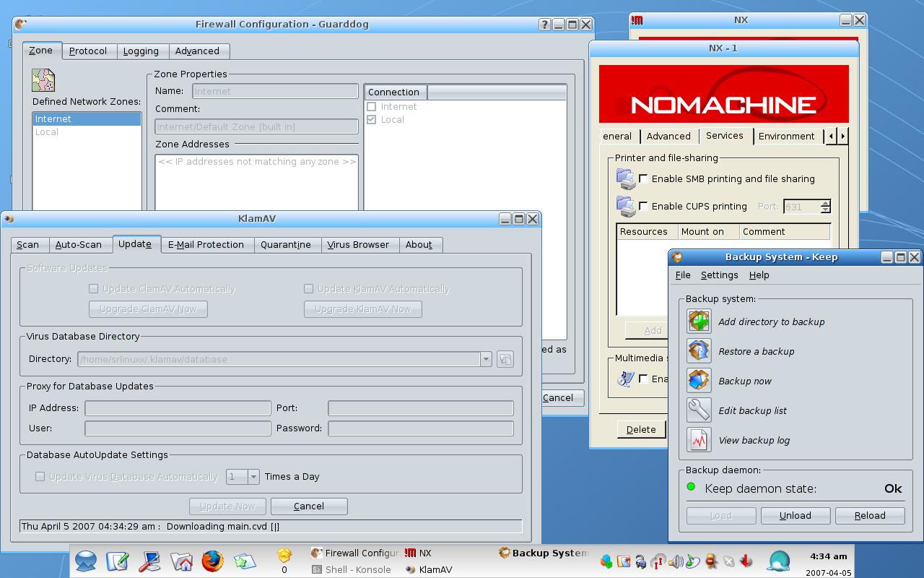Click the green music note tray icon
The width and height of the screenshot is (924, 578).
click(x=693, y=561)
